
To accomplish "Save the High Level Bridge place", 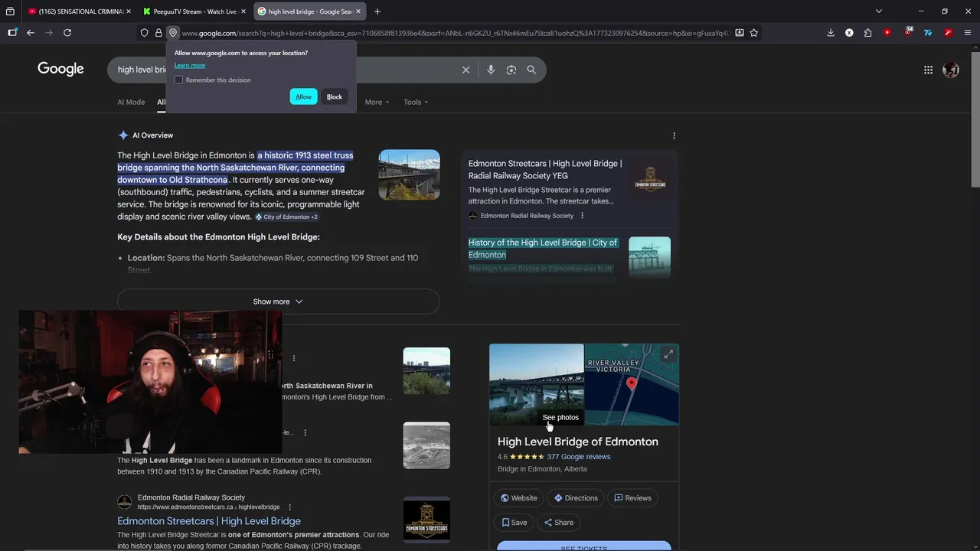I will [x=514, y=523].
